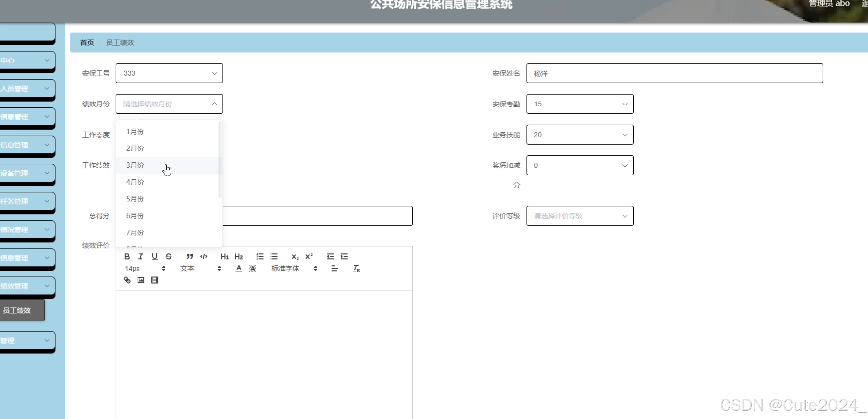Expand the 任务管理 sidebar menu
The width and height of the screenshot is (868, 419).
(27, 202)
